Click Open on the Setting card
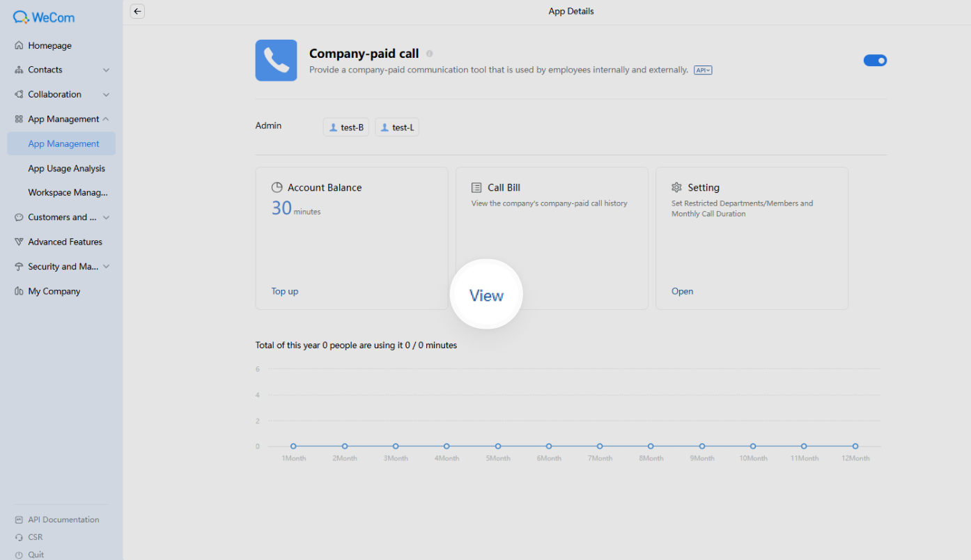The width and height of the screenshot is (971, 560). 682,291
